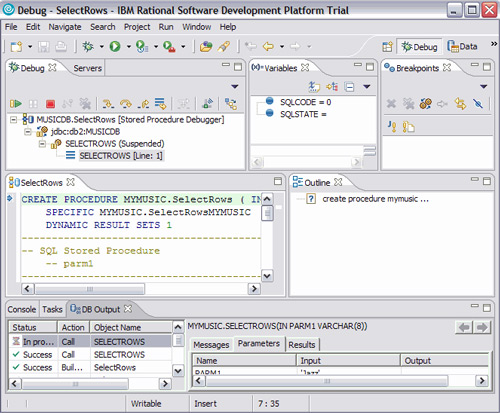This screenshot has height=413, width=500.
Task: Click the Resume icon in Debug view
Action: (x=15, y=104)
